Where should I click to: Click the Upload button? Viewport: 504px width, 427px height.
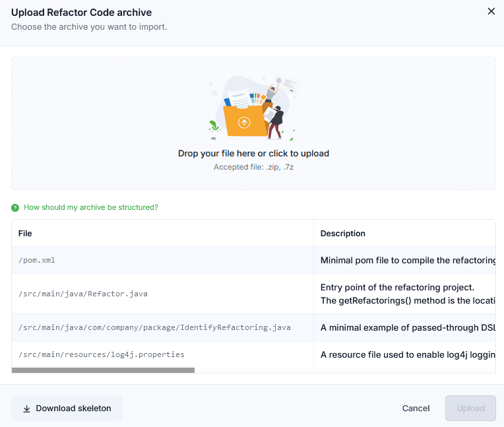pos(470,408)
